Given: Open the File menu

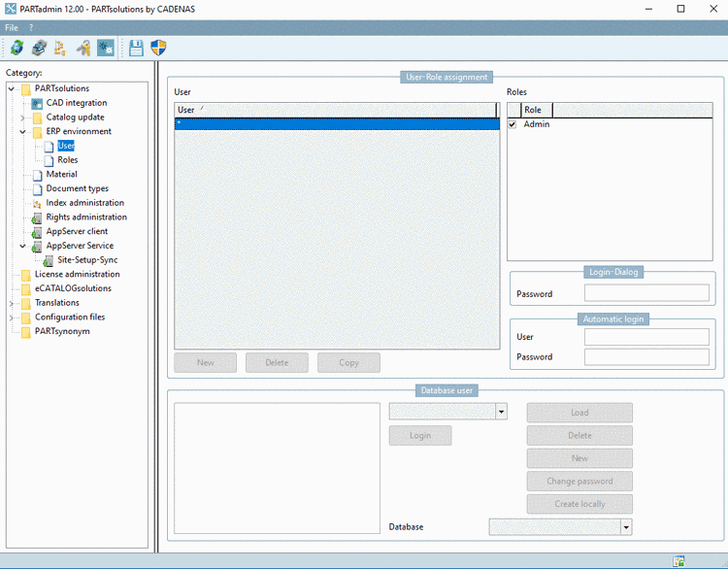Looking at the screenshot, I should (11, 28).
